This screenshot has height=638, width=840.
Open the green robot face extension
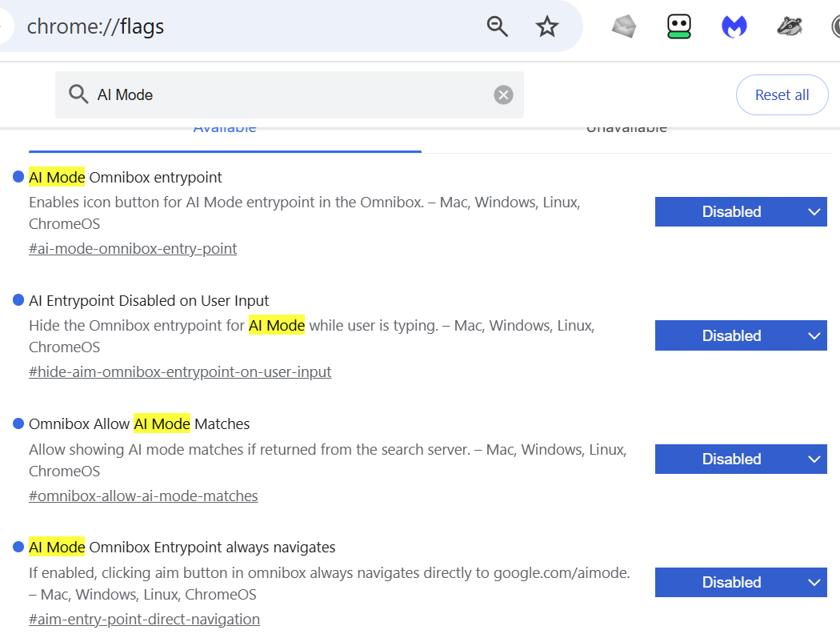[x=678, y=26]
